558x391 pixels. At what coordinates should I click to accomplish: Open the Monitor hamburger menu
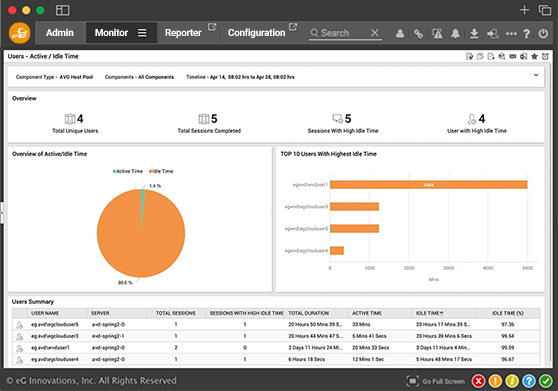[x=142, y=33]
